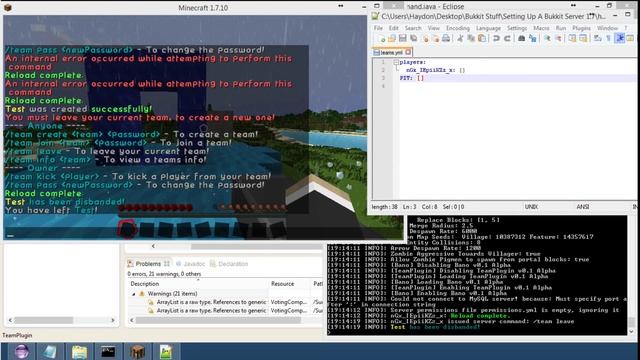Click the Problems view icon in Eclipse
This screenshot has width=640, height=360.
click(x=131, y=264)
